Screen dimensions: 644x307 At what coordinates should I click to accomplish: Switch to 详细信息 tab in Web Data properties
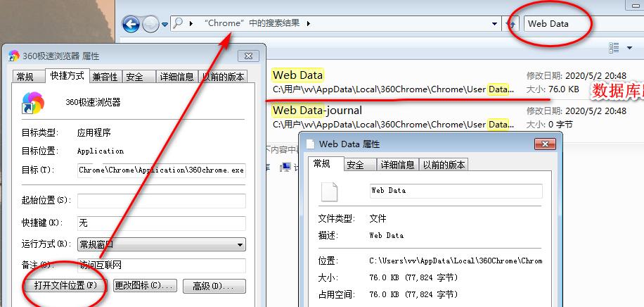tap(397, 165)
